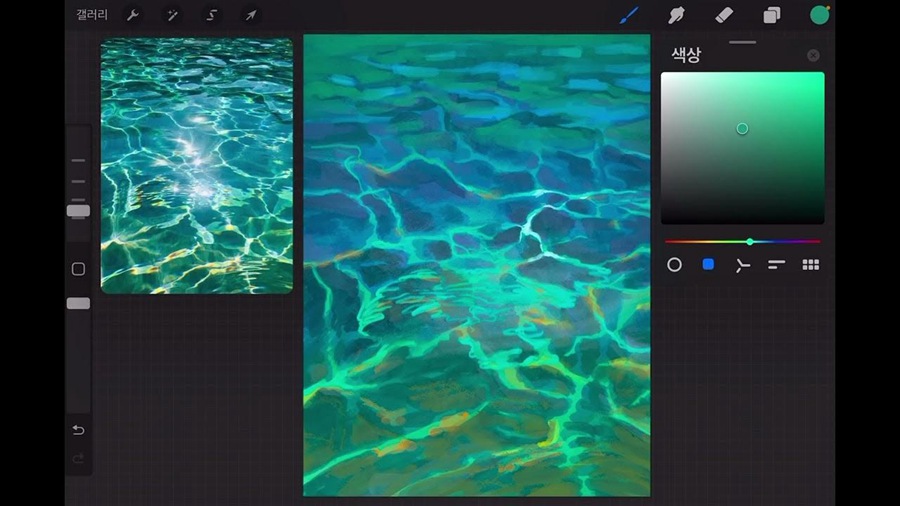Tap the active color circle in top bar

(820, 15)
